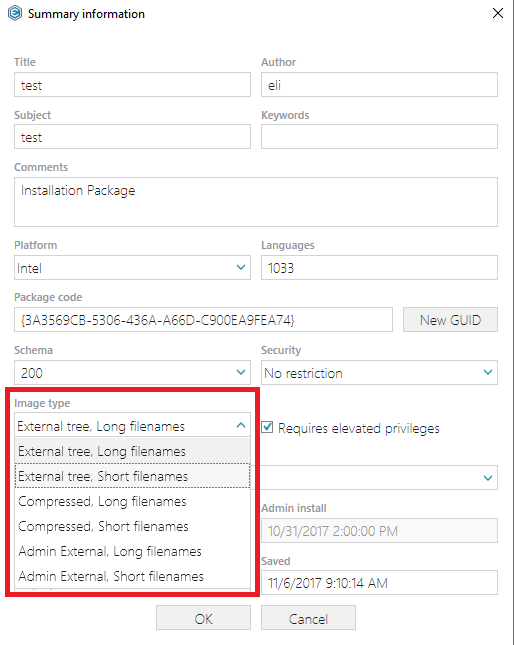Viewport: 515px width, 645px height.
Task: Generate a New GUID
Action: pos(450,320)
